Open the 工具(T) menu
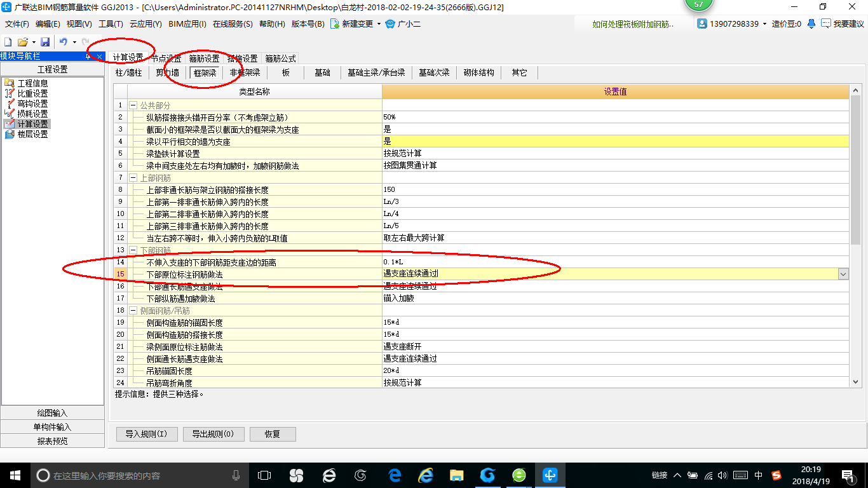This screenshot has height=488, width=868. point(111,24)
